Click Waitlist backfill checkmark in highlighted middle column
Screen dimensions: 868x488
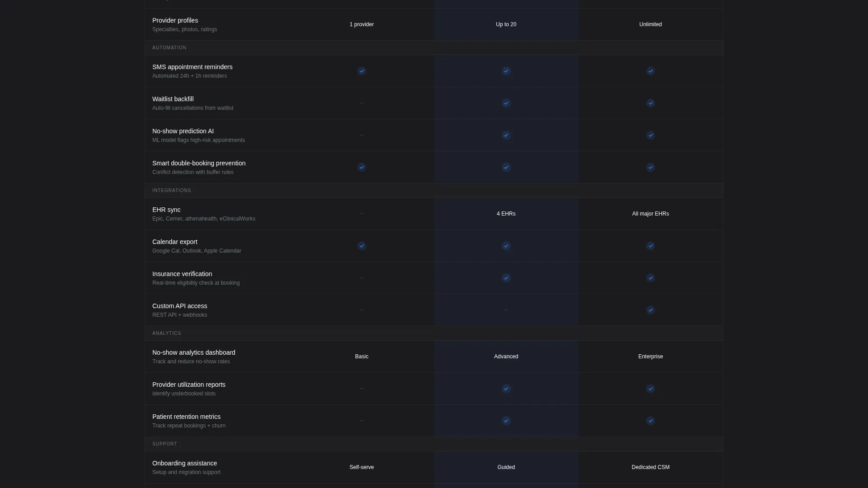coord(506,103)
